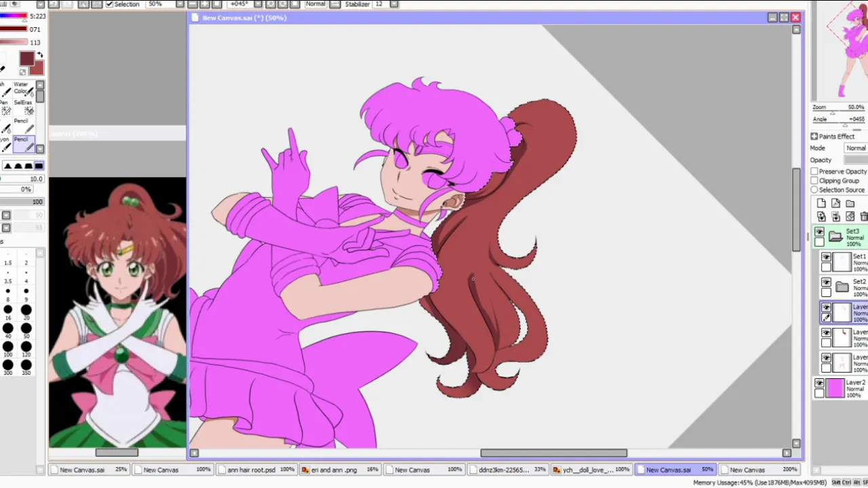Click the Deselect toolbar icon left of Invert
Screen dimensions: 868x488
coord(83,4)
